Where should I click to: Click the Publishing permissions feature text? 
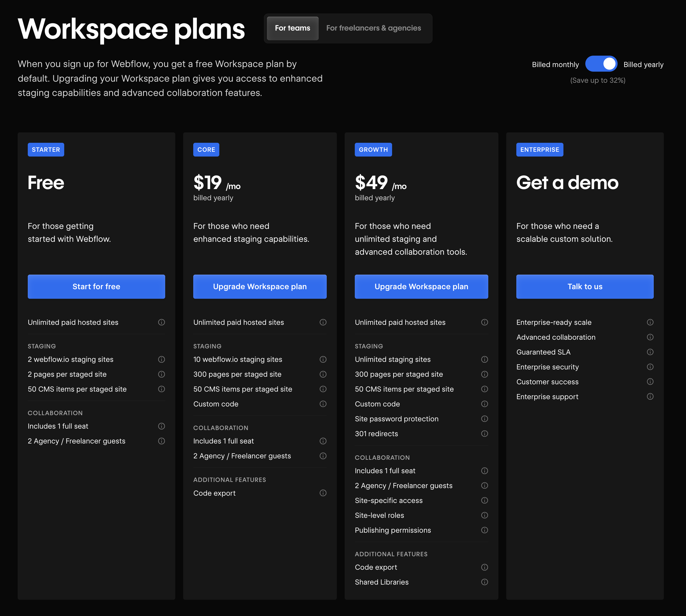coord(393,530)
